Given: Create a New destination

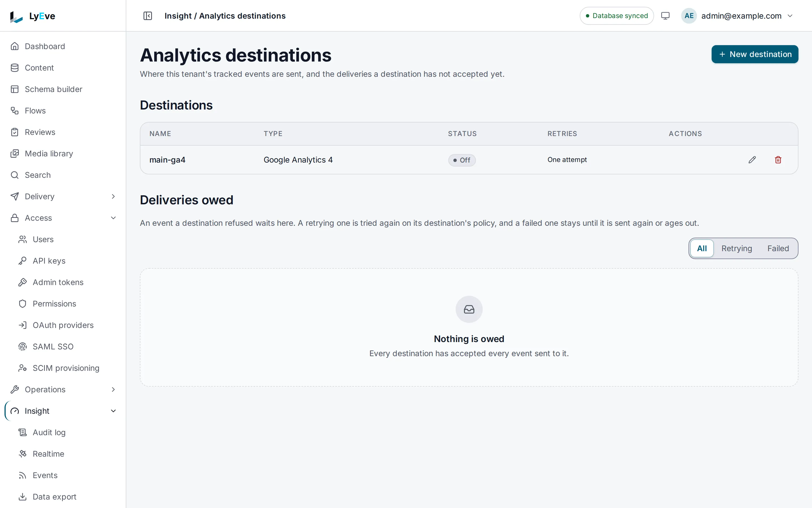Looking at the screenshot, I should point(754,54).
